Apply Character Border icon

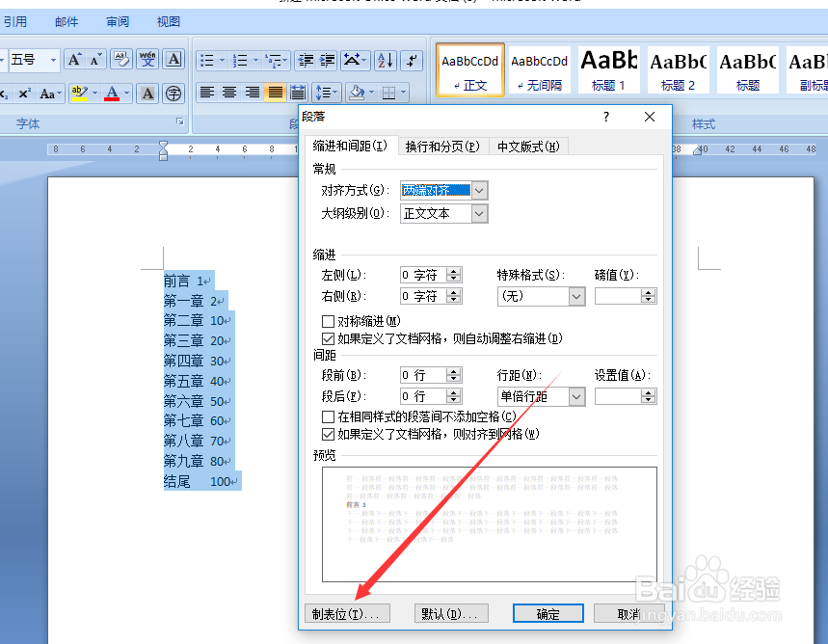click(174, 60)
